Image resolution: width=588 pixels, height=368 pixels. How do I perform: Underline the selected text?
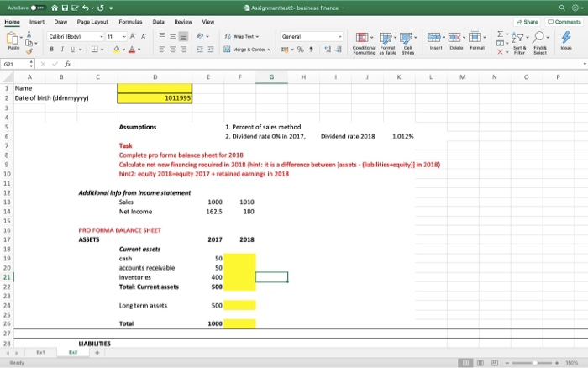pos(72,49)
